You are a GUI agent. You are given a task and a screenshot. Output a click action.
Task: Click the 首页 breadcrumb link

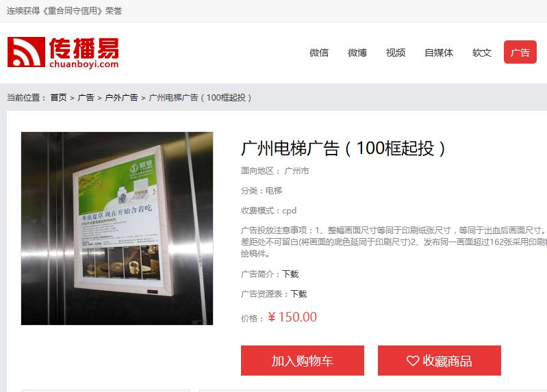point(59,98)
